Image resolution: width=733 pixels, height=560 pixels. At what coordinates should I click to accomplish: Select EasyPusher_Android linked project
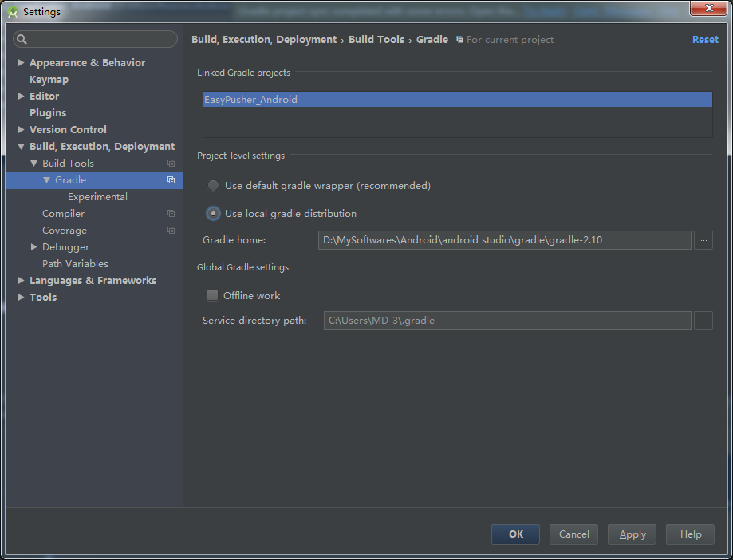click(x=457, y=100)
